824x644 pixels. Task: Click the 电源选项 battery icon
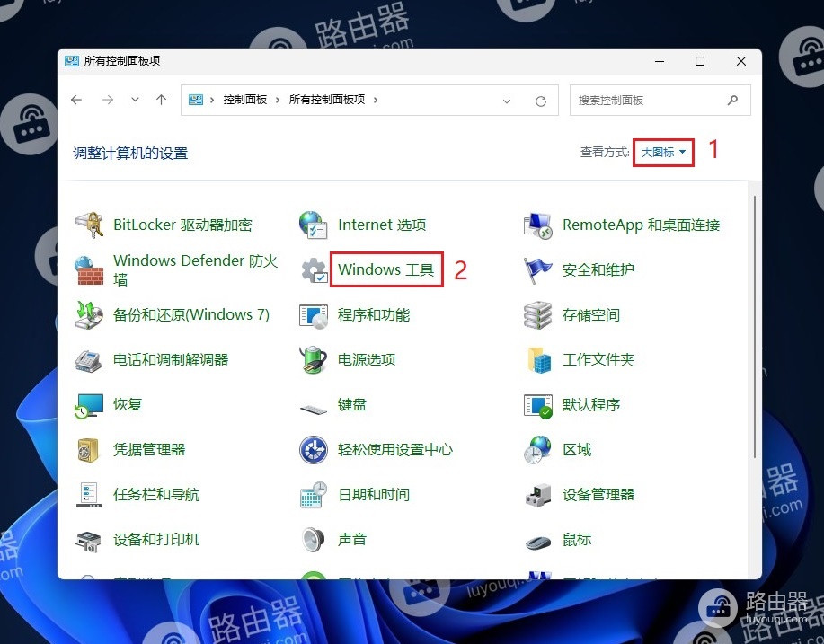point(314,360)
